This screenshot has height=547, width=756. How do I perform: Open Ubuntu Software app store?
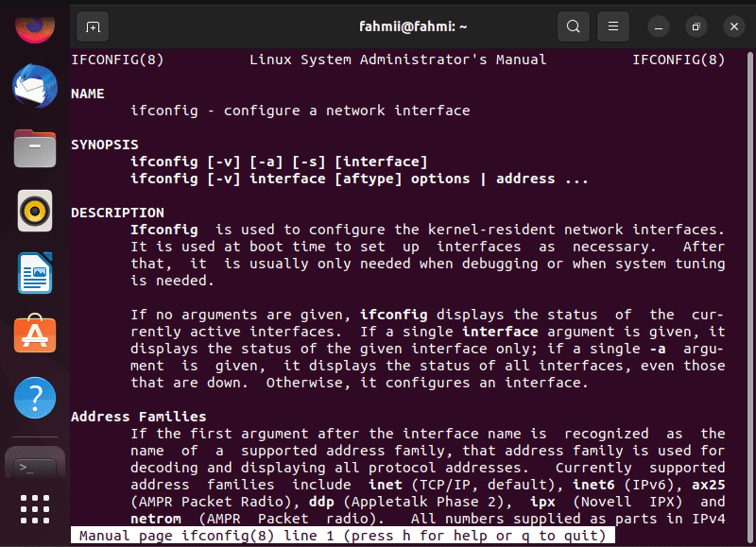click(x=35, y=334)
